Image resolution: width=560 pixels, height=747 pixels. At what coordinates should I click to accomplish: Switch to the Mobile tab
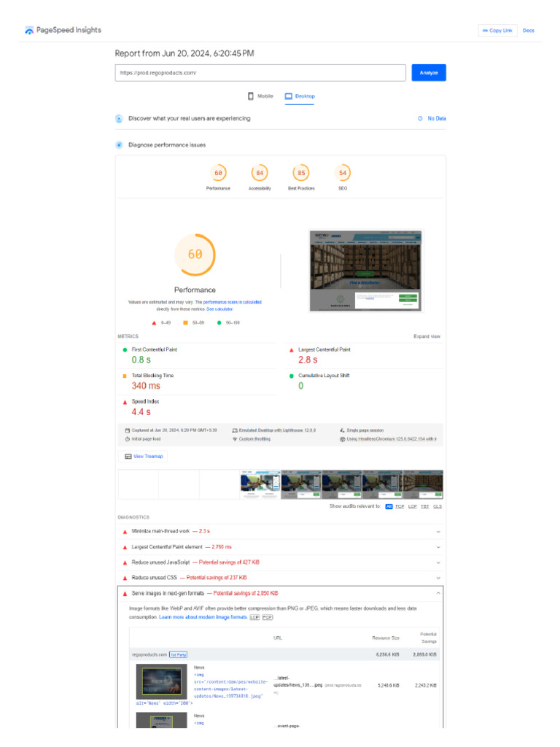coord(260,96)
